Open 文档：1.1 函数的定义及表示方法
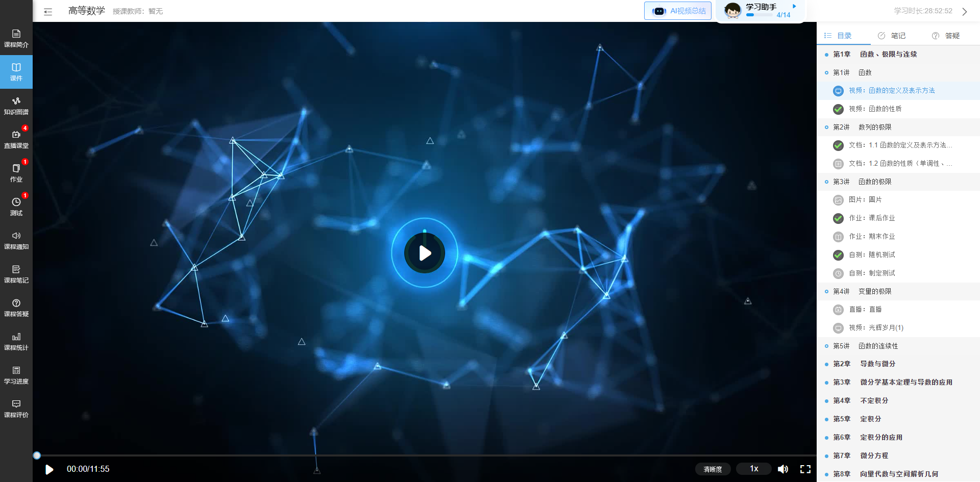Image resolution: width=980 pixels, height=482 pixels. 898,145
